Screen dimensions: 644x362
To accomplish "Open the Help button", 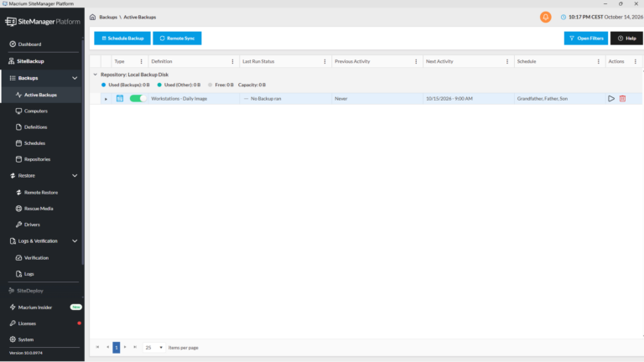I will click(626, 39).
